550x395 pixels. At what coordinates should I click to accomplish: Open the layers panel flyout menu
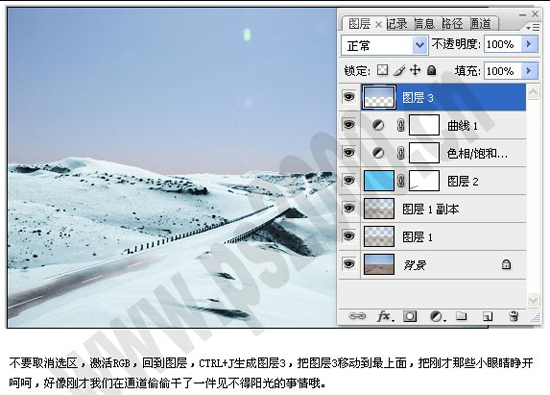[x=533, y=27]
